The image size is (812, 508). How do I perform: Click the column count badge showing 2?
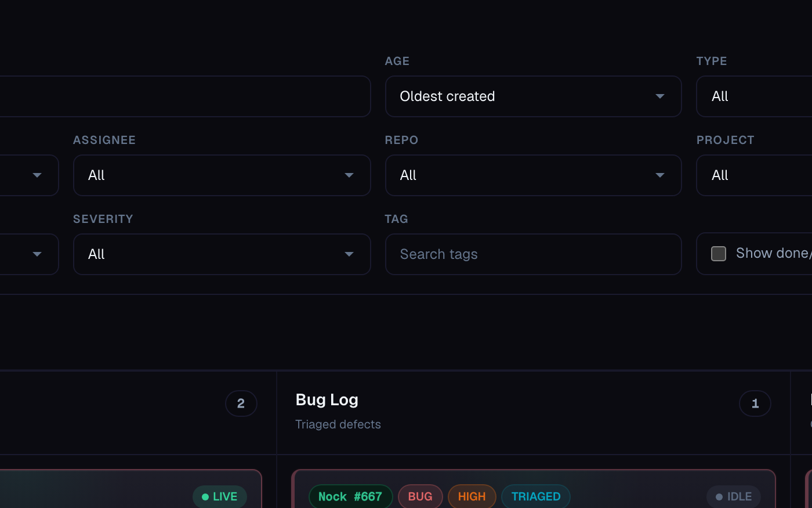(x=241, y=403)
